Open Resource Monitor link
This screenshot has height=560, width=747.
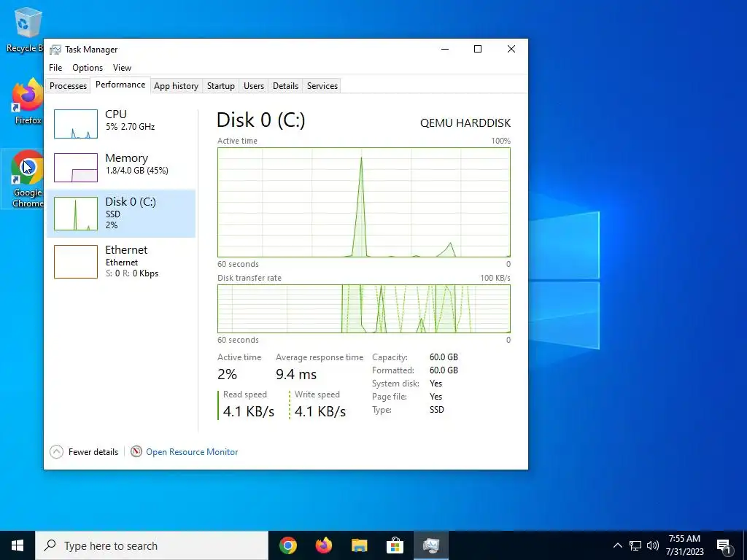point(192,452)
